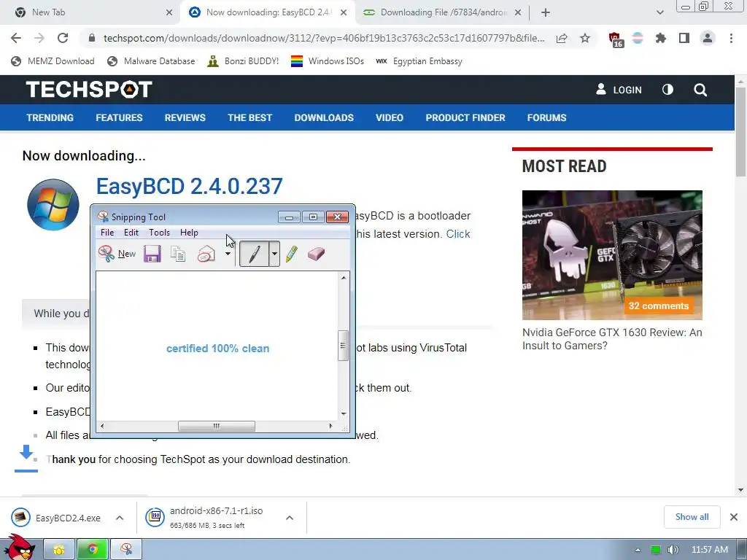Expand the Pen options dropdown arrow

(x=274, y=254)
